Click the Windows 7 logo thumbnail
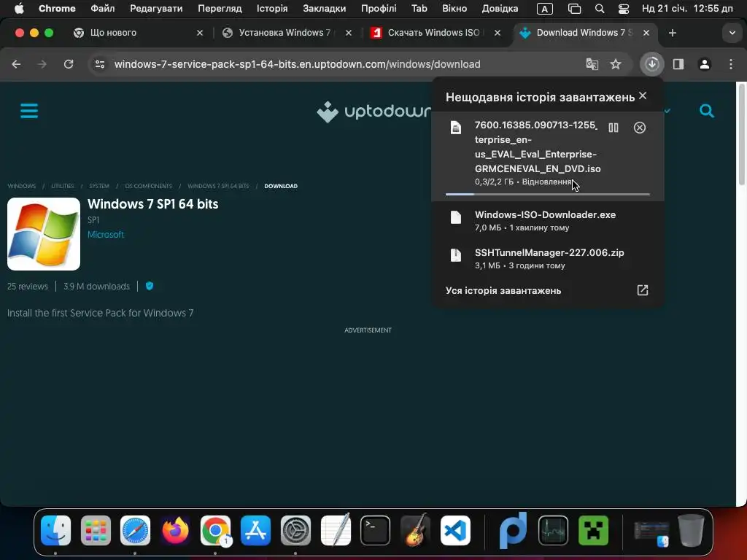Viewport: 747px width, 560px height. coord(44,234)
